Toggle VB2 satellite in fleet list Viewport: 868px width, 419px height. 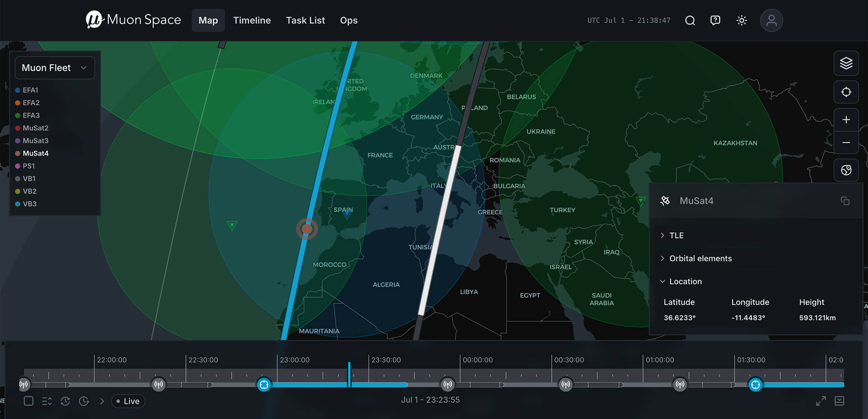tap(26, 191)
